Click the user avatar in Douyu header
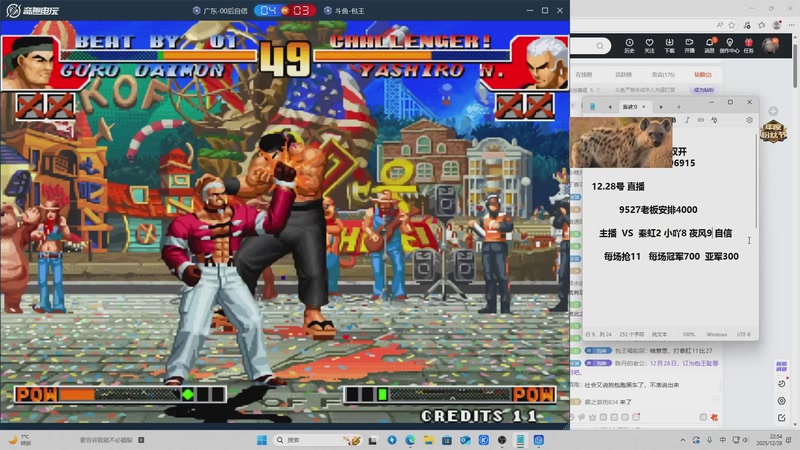 [770, 45]
